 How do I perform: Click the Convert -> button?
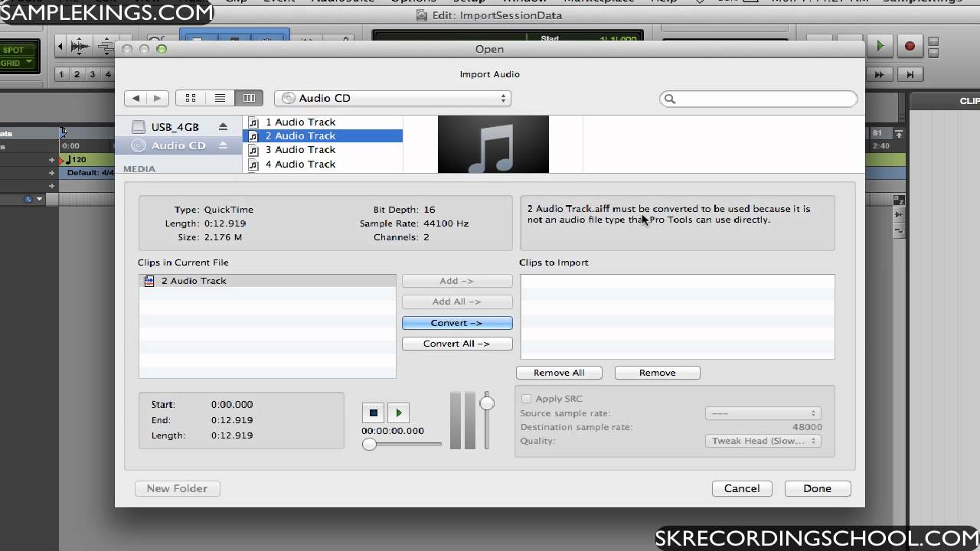tap(457, 323)
